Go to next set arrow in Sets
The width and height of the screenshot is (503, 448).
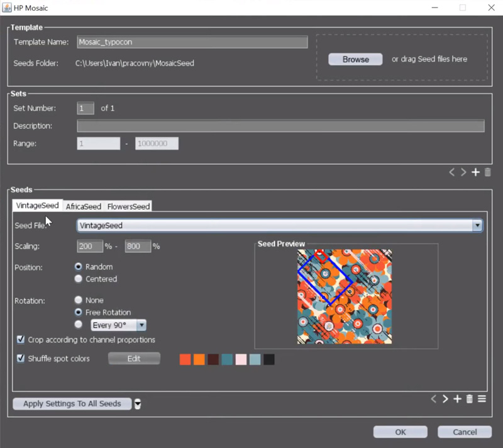point(463,172)
